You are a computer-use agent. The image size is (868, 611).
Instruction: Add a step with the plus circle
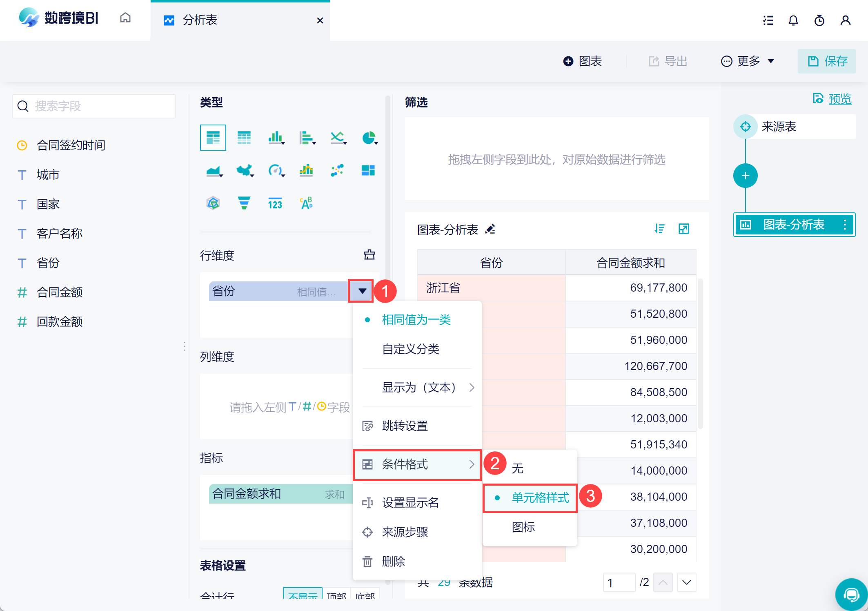(745, 176)
